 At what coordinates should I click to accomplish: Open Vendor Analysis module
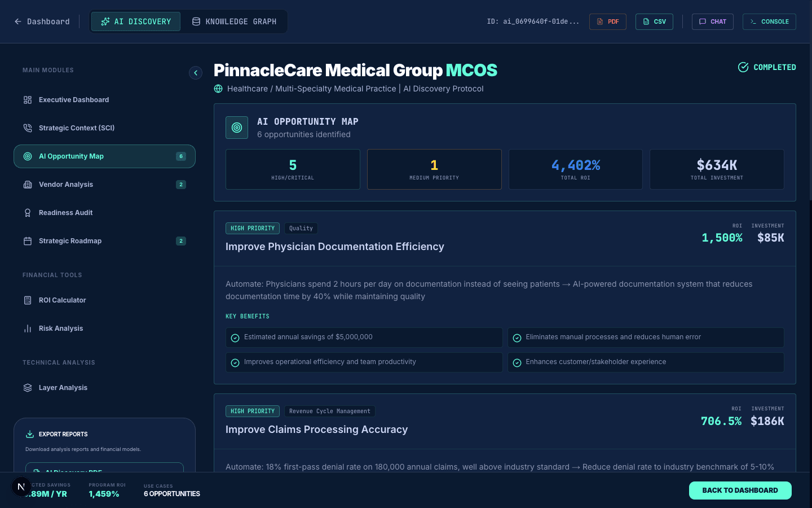coord(104,185)
